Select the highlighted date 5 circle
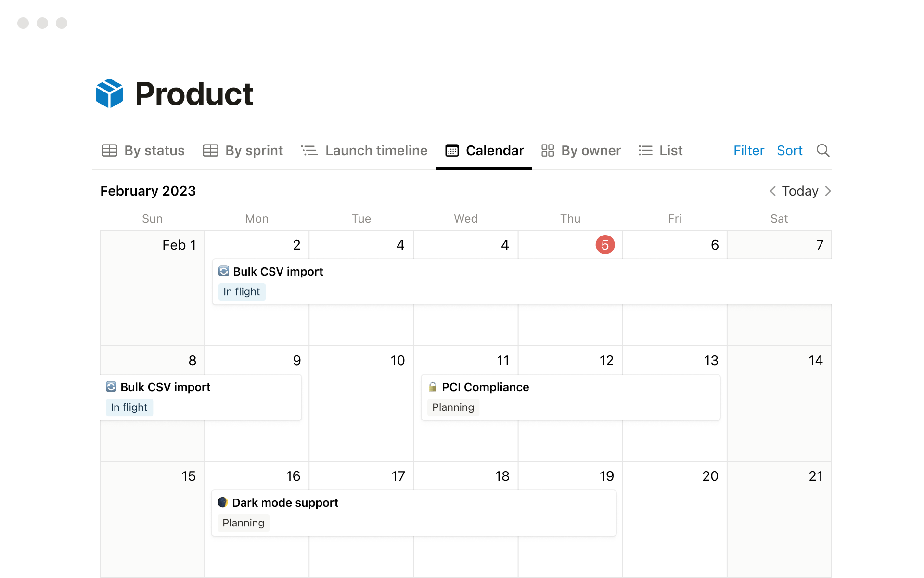924x578 pixels. tap(605, 245)
